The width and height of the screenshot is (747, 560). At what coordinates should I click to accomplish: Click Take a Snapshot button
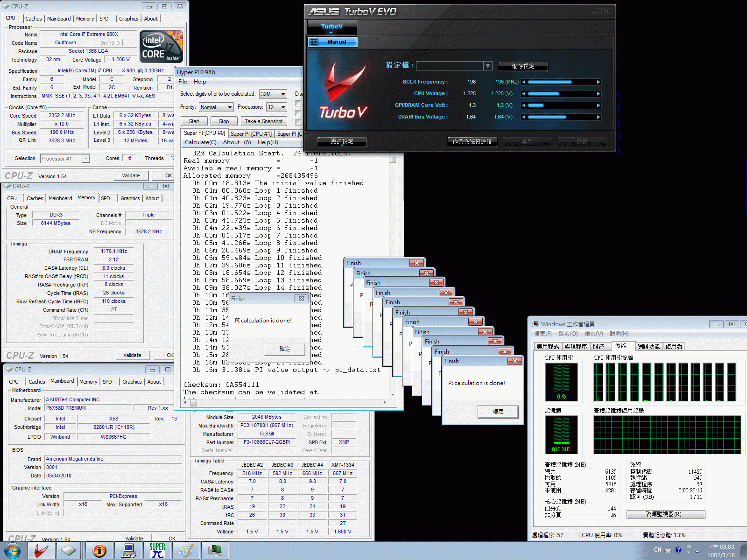[x=264, y=121]
